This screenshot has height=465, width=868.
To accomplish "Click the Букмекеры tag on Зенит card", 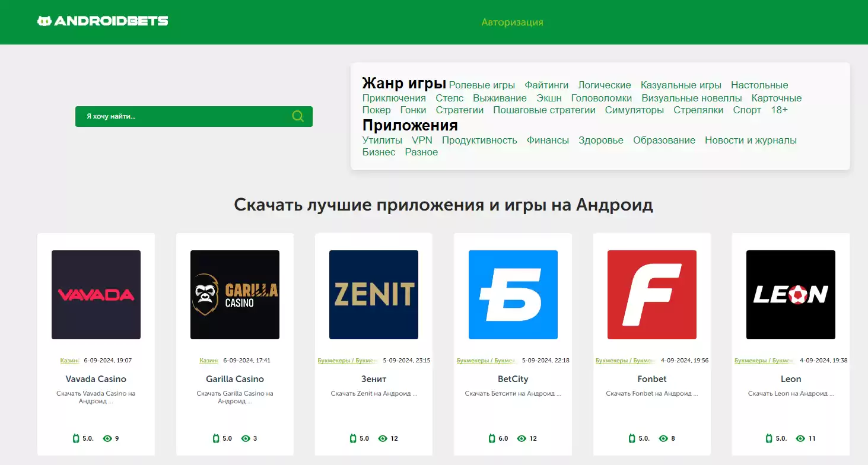I will (348, 361).
